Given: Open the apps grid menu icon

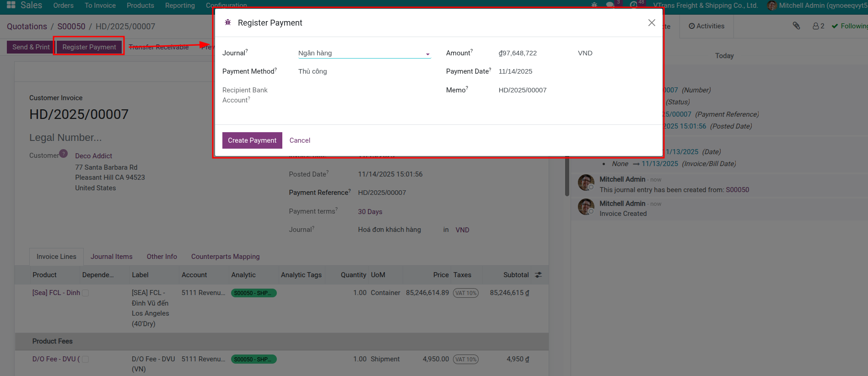Looking at the screenshot, I should [11, 5].
